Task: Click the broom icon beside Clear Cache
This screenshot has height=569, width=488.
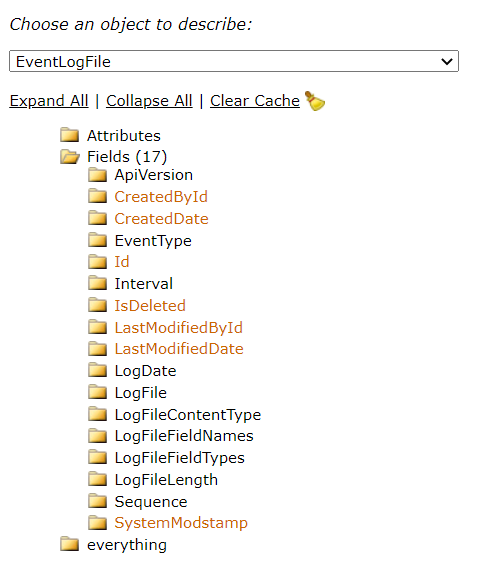Action: coord(315,101)
